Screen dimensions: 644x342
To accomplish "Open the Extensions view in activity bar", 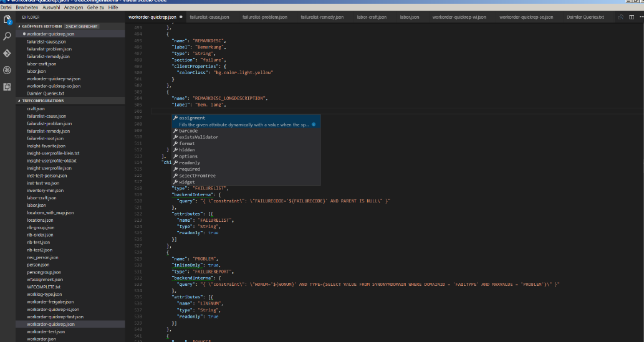I will click(x=7, y=87).
